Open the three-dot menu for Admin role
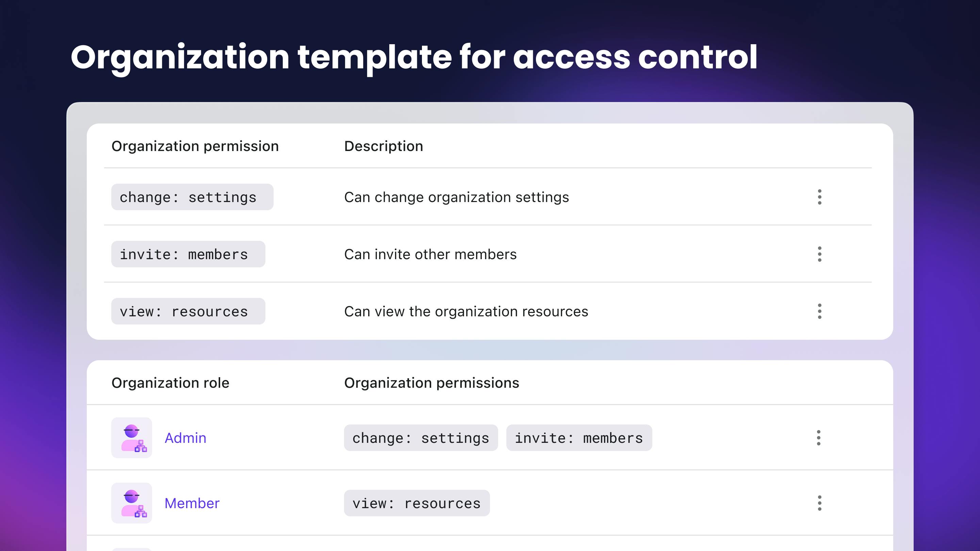The image size is (980, 551). tap(819, 438)
